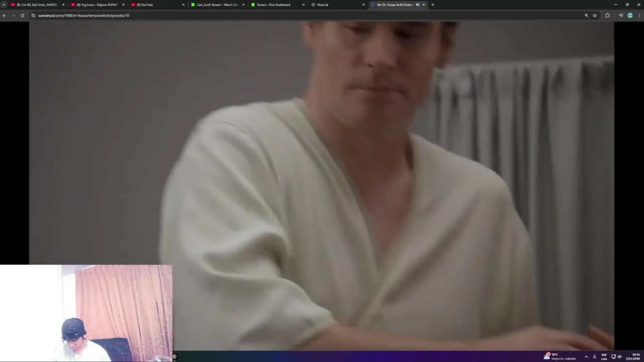
Task: Open the weather widget showing 16°C
Action: [559, 356]
